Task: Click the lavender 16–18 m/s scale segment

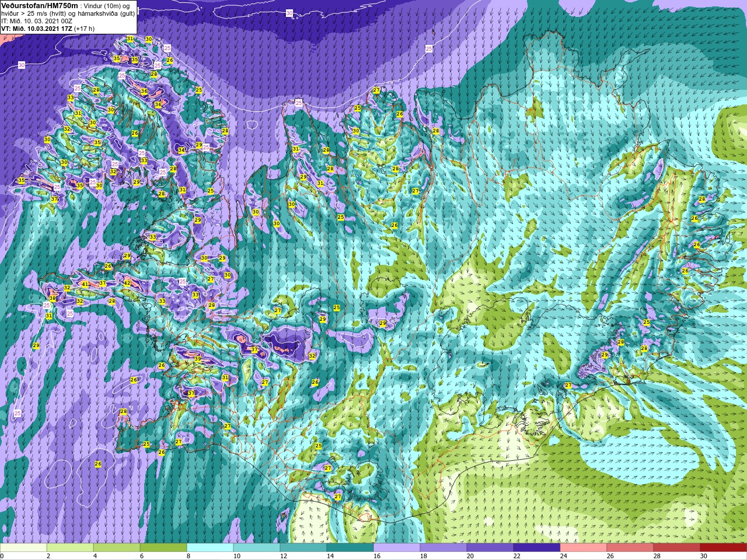Action: point(397,548)
